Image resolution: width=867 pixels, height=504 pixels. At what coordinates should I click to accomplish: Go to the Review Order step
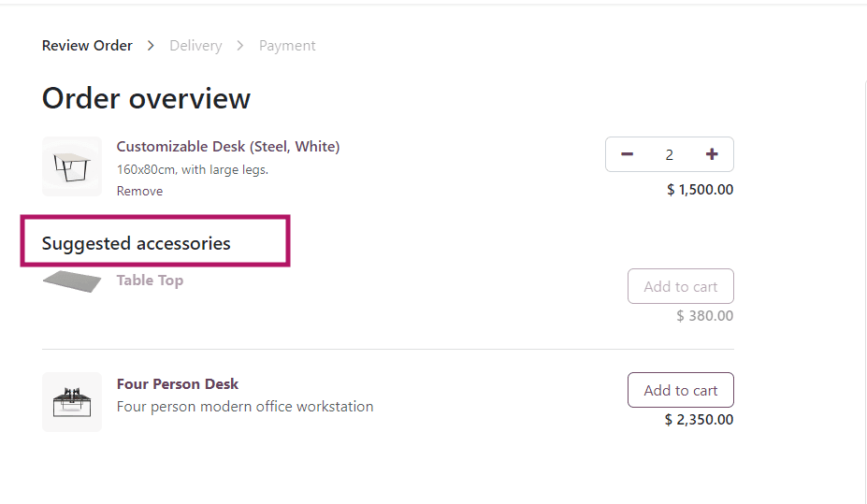tap(87, 46)
